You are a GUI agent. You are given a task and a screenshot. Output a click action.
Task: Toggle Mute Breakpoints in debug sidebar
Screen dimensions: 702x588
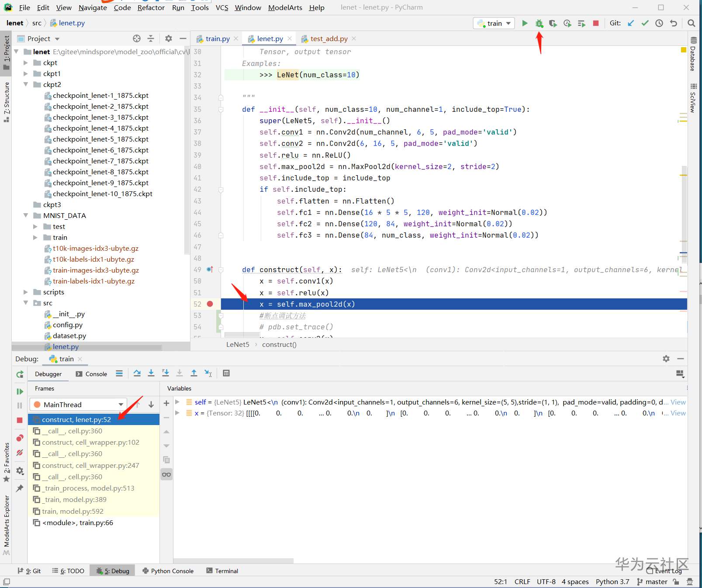click(20, 453)
